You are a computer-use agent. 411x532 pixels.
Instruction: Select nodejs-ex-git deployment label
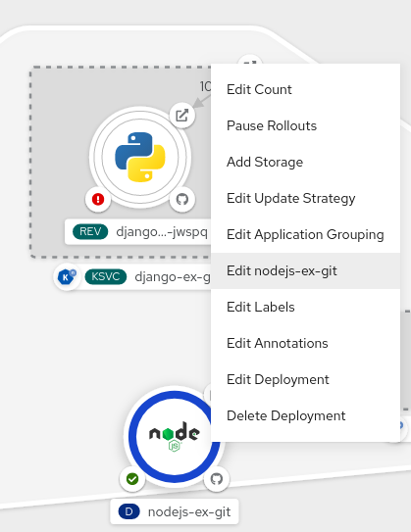pos(189,512)
